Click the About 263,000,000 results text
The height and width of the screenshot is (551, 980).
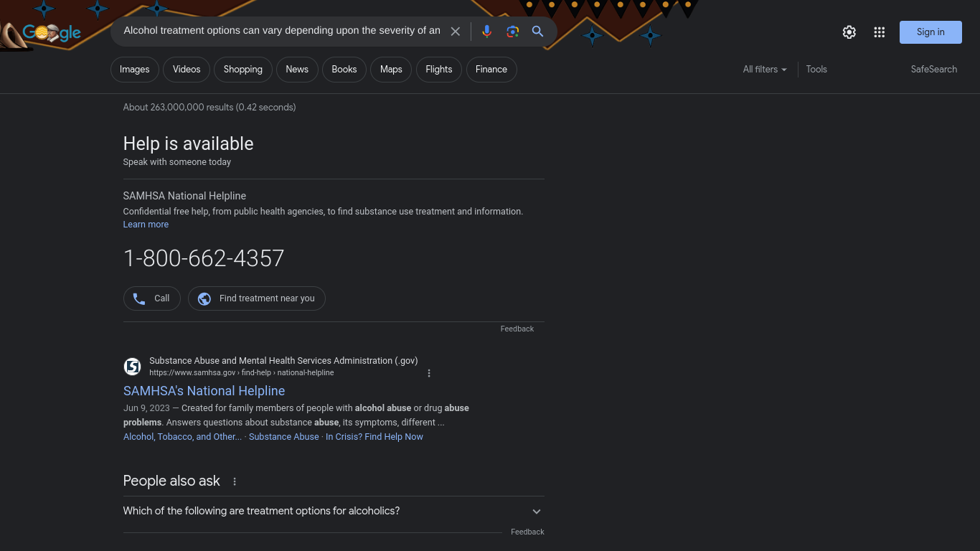(209, 108)
